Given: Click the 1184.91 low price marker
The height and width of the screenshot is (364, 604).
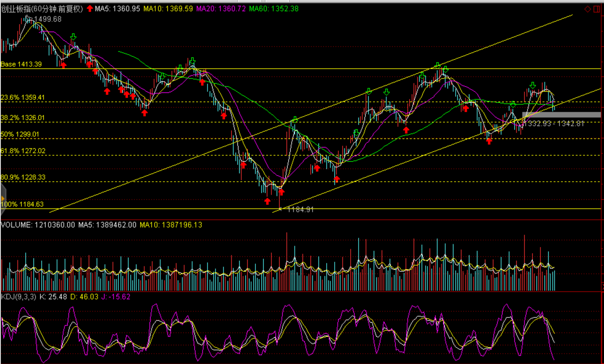Looking at the screenshot, I should click(300, 210).
